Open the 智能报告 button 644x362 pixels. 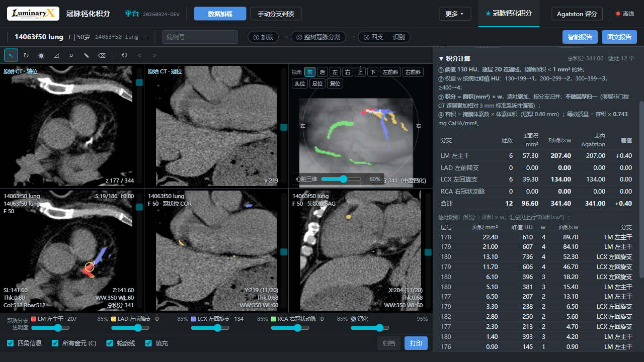pos(580,37)
